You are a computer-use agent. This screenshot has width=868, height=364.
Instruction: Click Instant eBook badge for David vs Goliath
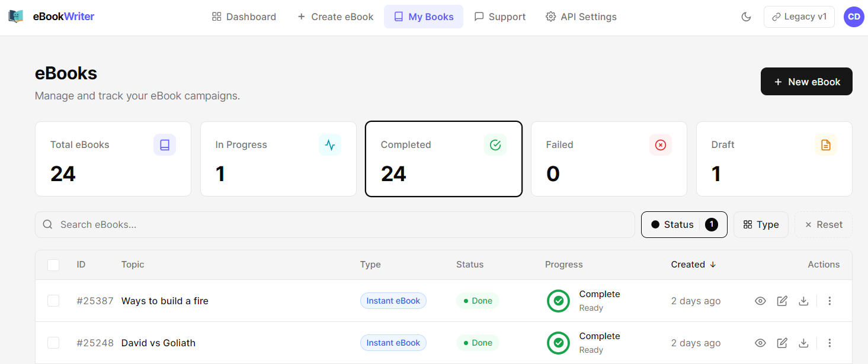click(x=393, y=343)
